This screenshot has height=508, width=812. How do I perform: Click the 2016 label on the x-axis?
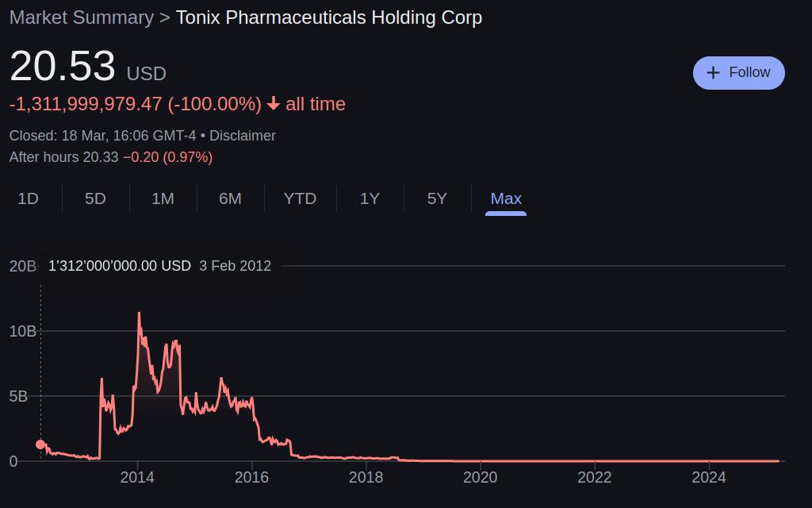tap(251, 477)
